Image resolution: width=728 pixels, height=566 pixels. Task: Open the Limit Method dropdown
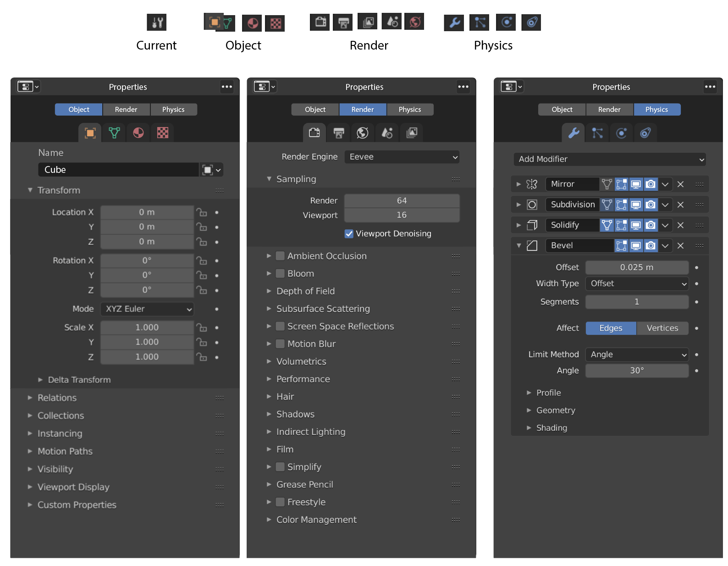pos(637,355)
